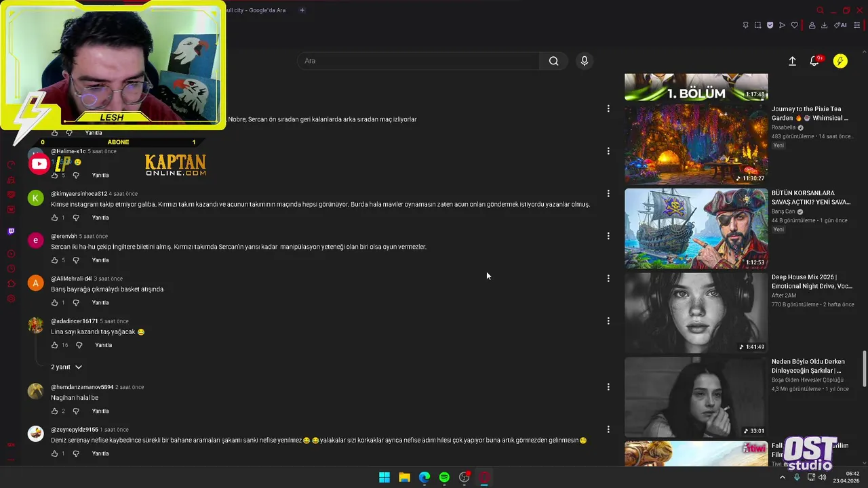Open the sidebar speed dial gauge icon
The width and height of the screenshot is (868, 488).
(11, 165)
